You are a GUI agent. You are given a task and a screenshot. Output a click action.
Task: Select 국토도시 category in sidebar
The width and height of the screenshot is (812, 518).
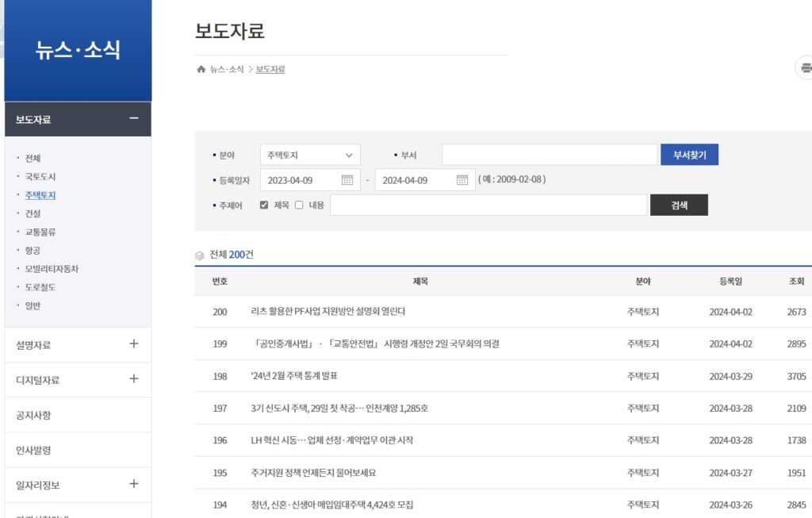click(40, 177)
